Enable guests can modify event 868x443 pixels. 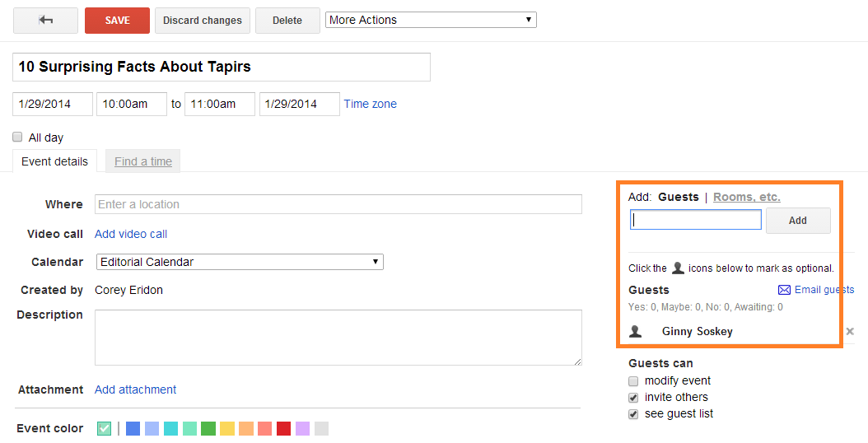(x=633, y=381)
